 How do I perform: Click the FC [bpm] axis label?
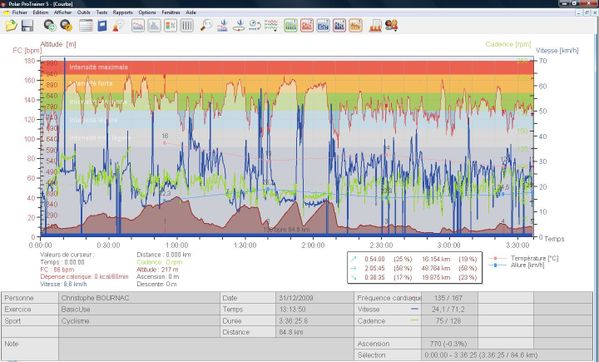27,50
